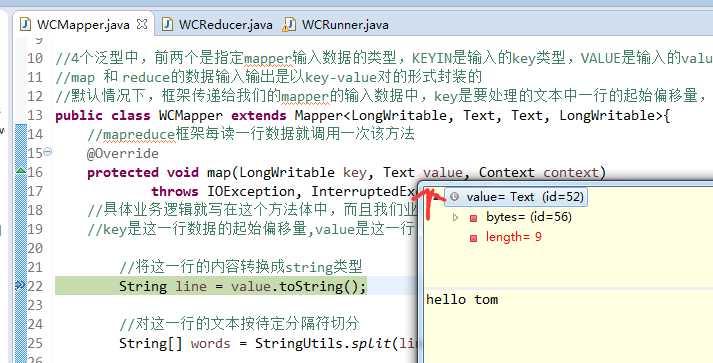Click the comment on line 11
The width and height of the screenshot is (713, 363).
tap(268, 77)
